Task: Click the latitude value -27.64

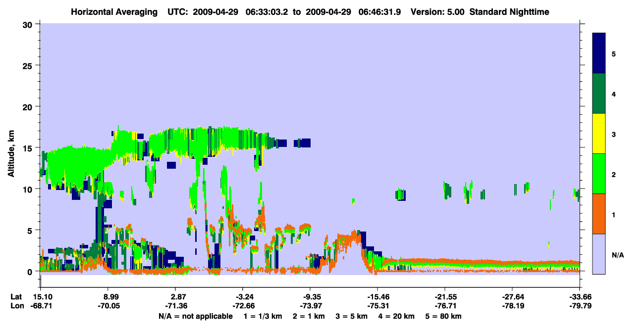Action: point(512,297)
